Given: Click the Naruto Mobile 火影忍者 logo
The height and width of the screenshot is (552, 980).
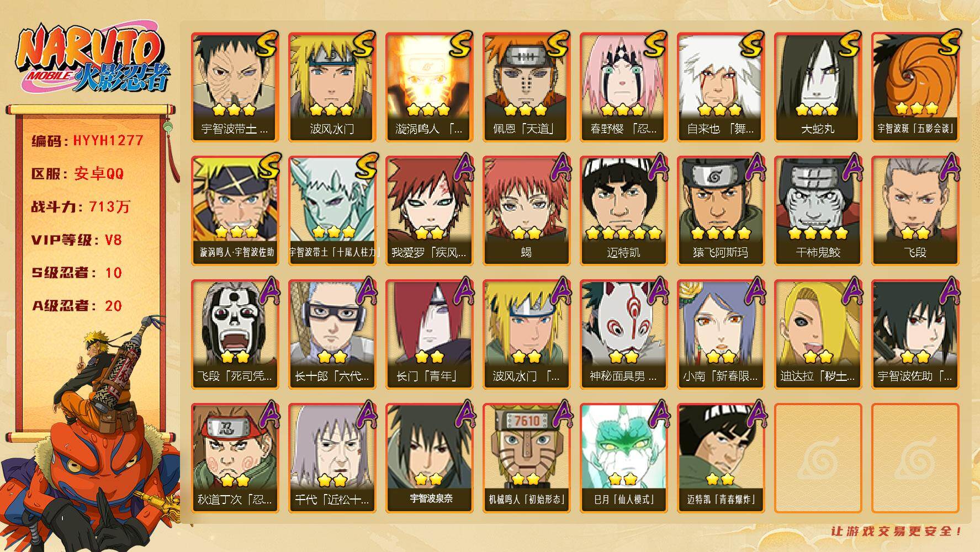Looking at the screenshot, I should click(x=93, y=60).
